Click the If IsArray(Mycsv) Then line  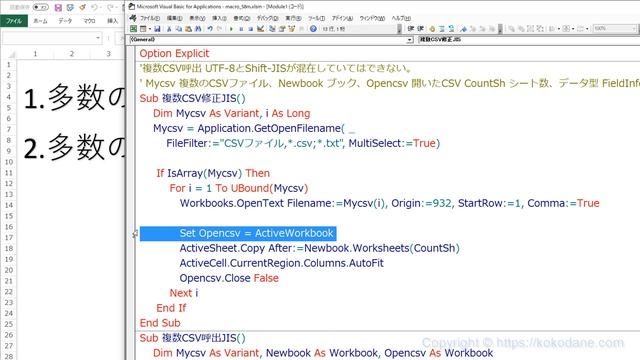(x=213, y=173)
